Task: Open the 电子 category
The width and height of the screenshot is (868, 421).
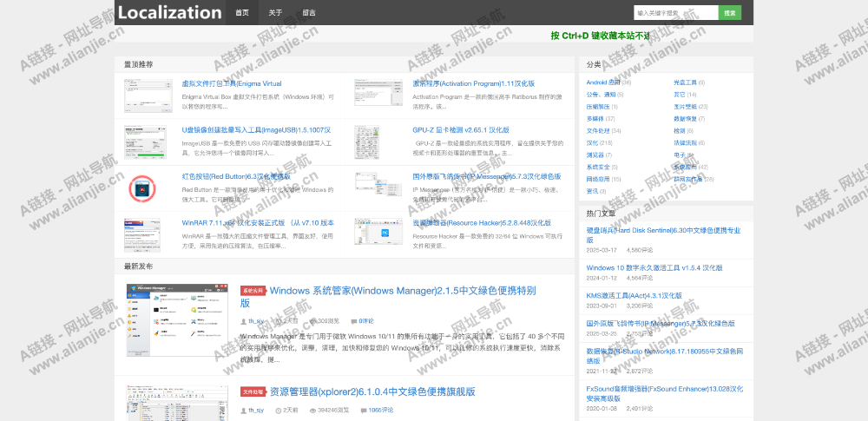Action: pyautogui.click(x=680, y=155)
